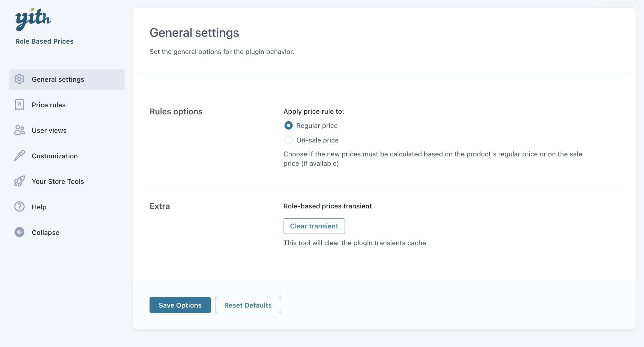Click the Collapse left arrow icon

[x=19, y=232]
